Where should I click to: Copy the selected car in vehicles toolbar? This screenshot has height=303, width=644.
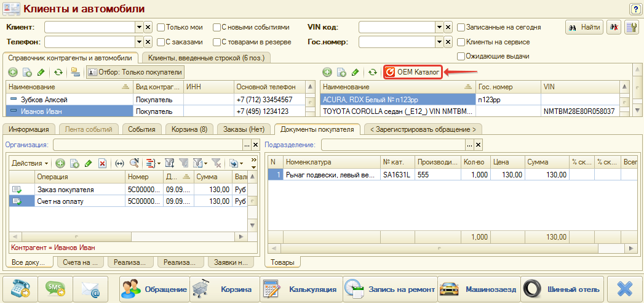(341, 72)
